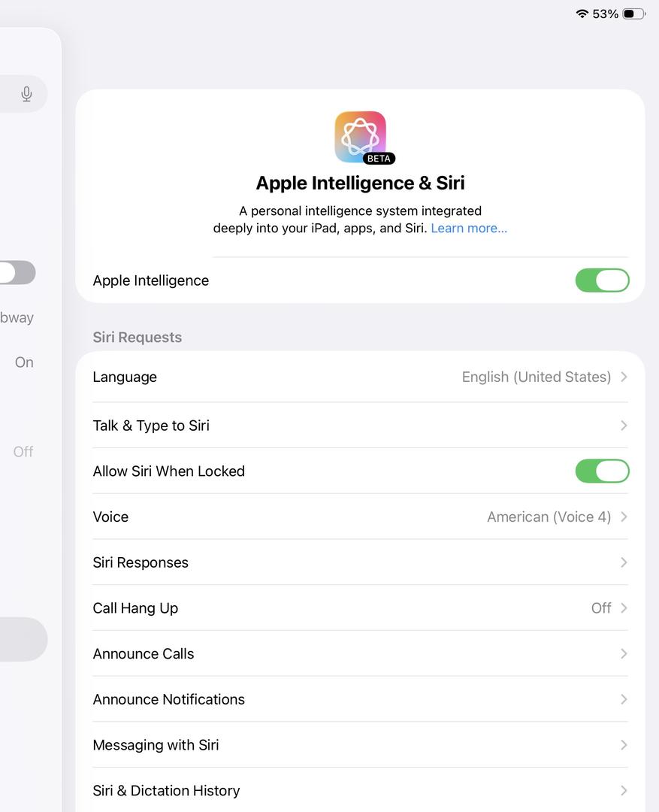
Task: Disable Allow Siri When Locked switch
Action: [602, 471]
